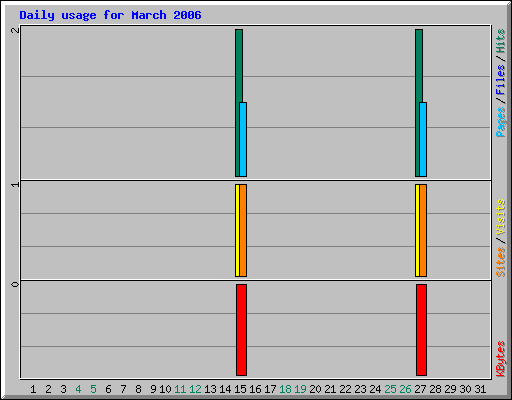Click day label "17" on the bottom axis
This screenshot has width=512, height=400.
[270, 389]
